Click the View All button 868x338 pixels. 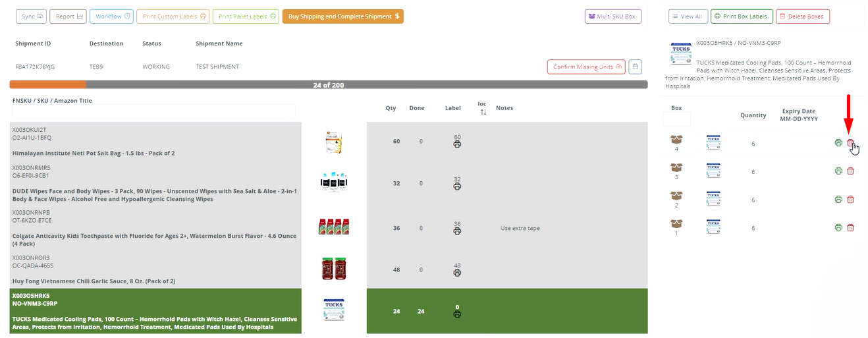click(x=687, y=16)
